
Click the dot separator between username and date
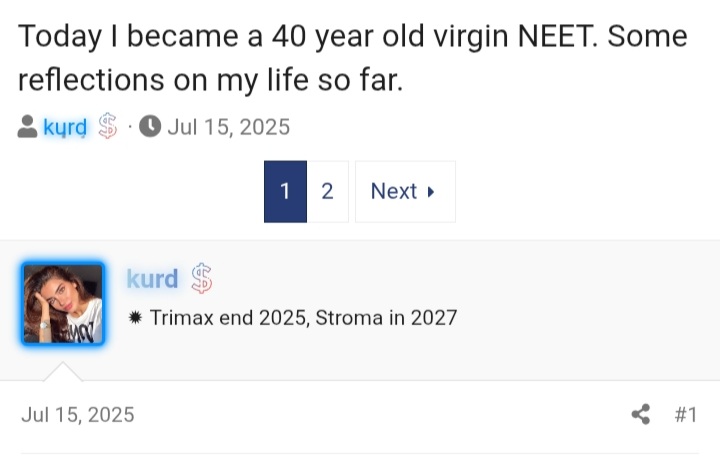point(131,127)
